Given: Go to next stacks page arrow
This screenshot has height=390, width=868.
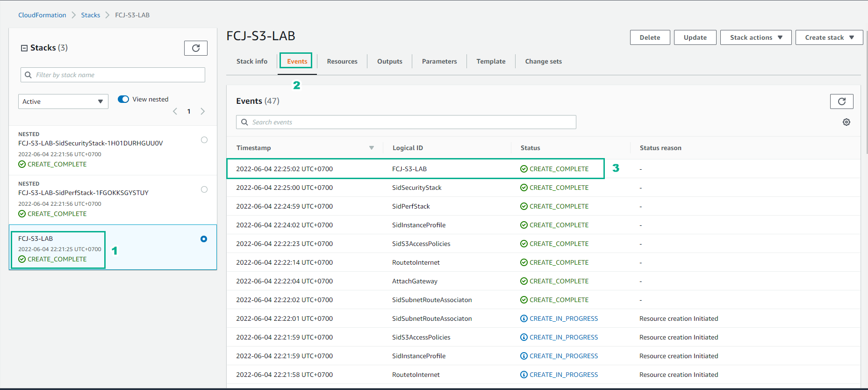Looking at the screenshot, I should coord(202,111).
